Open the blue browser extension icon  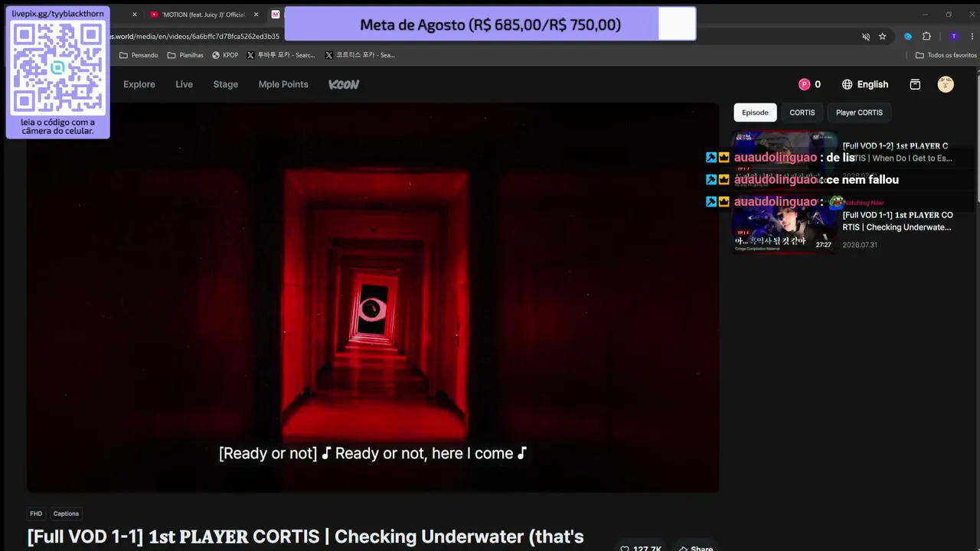[908, 36]
